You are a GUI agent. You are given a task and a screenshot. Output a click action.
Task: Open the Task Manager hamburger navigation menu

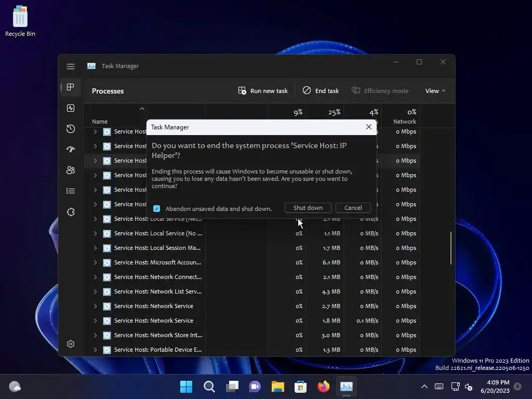pyautogui.click(x=71, y=66)
